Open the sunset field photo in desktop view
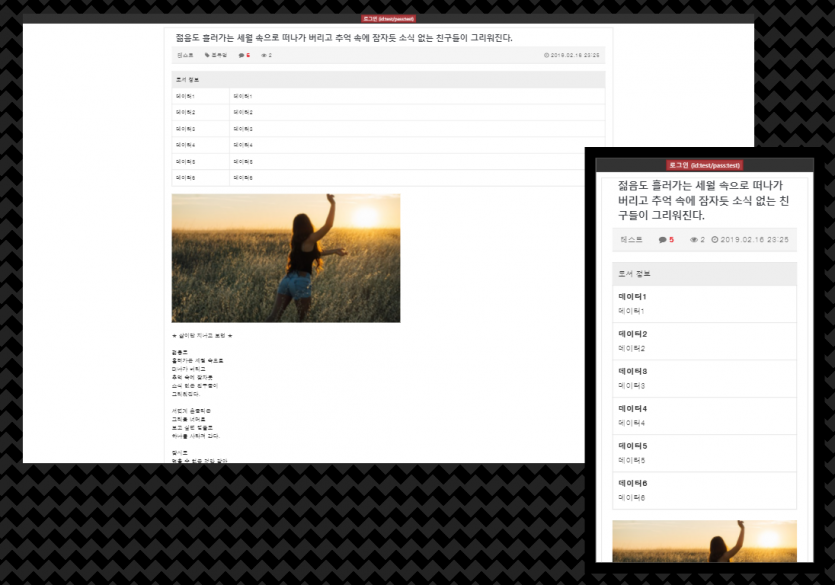The height and width of the screenshot is (585, 835). pos(286,258)
